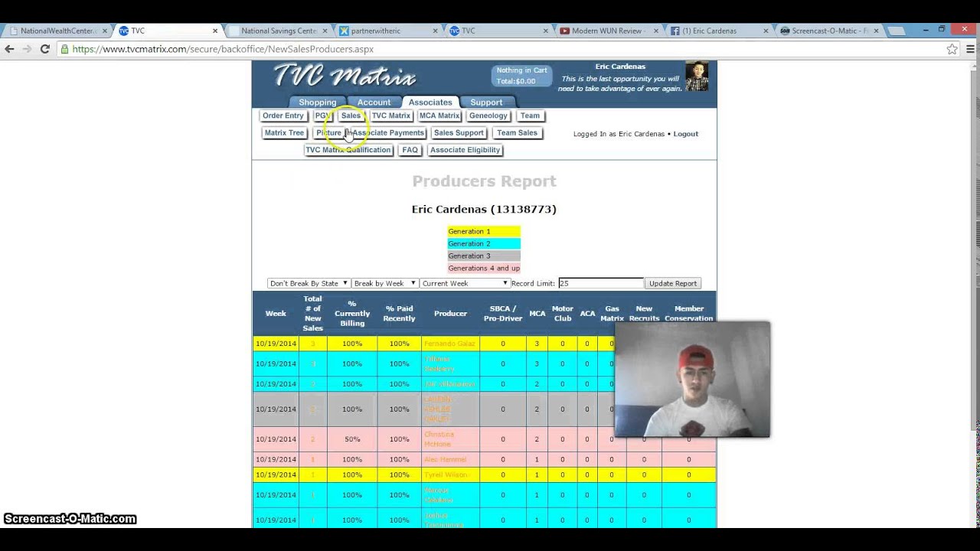Reload the page with refresh icon

pos(45,49)
